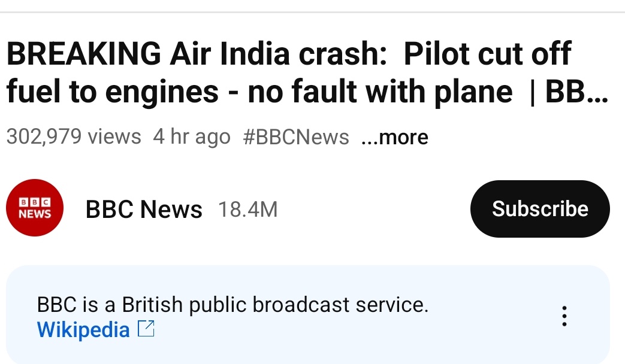Tap the phrase Pilot cut off in the title
This screenshot has height=364, width=625.
pos(488,55)
